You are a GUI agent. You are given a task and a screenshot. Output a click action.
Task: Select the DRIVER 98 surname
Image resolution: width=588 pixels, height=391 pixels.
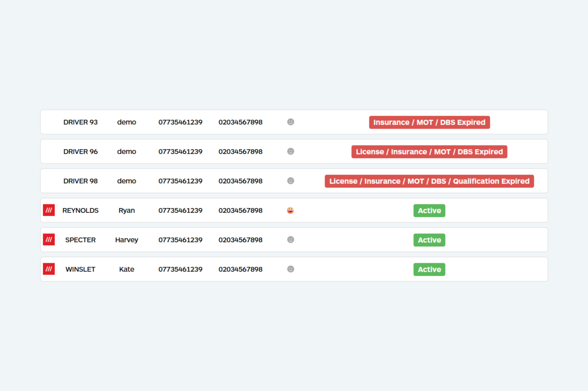point(81,181)
